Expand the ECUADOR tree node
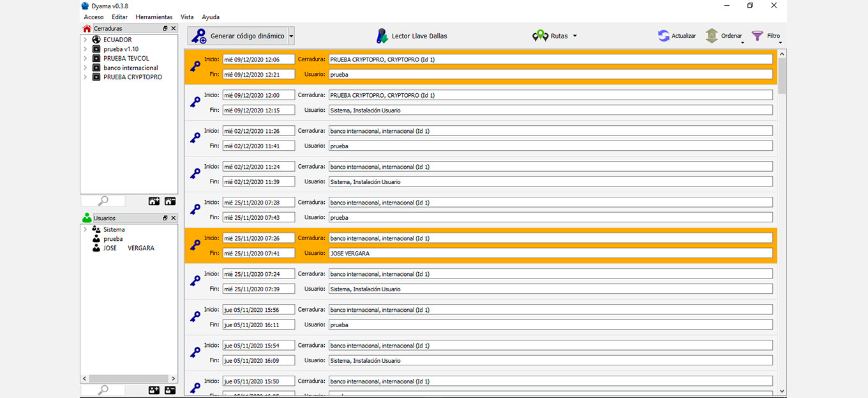 coord(85,40)
